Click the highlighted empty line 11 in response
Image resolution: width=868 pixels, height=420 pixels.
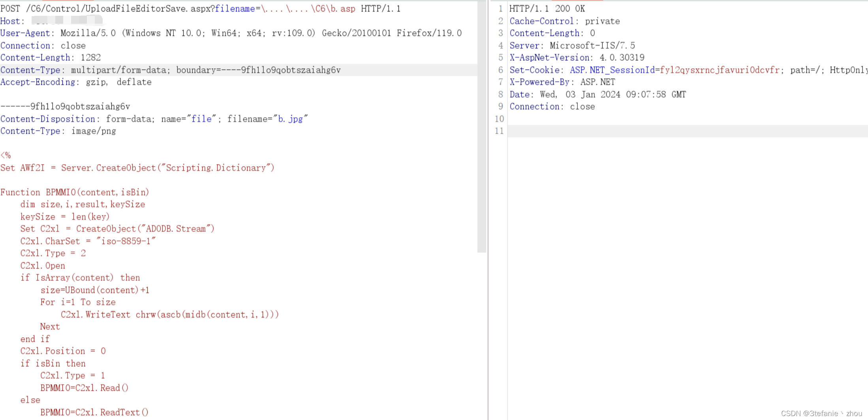(688, 131)
